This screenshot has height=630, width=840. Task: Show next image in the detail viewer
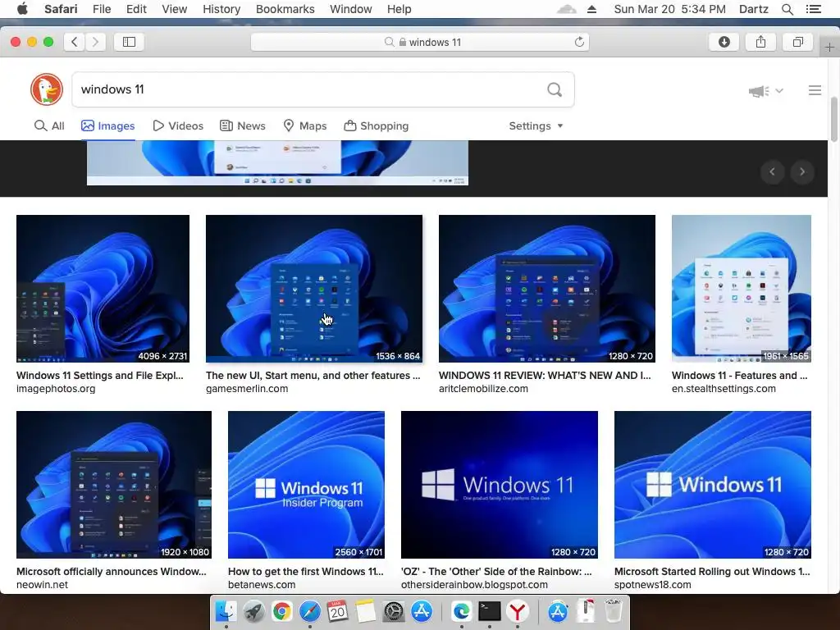802,171
